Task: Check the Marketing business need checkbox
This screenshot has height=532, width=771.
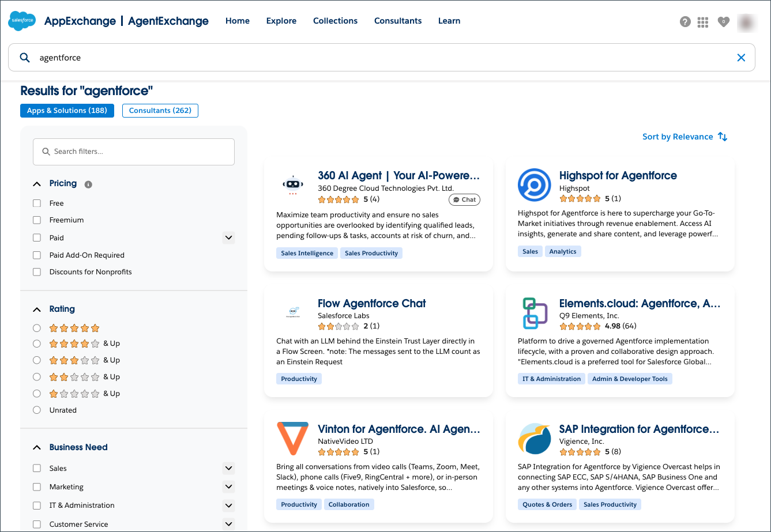Action: 37,487
